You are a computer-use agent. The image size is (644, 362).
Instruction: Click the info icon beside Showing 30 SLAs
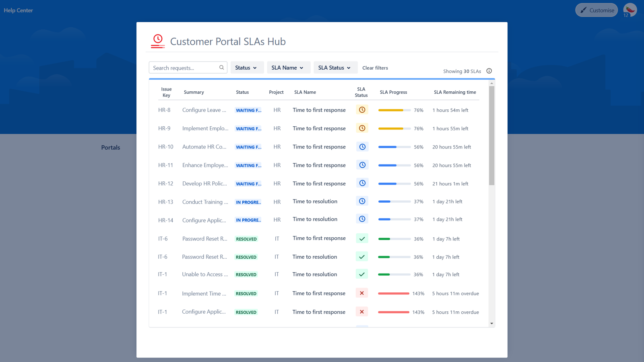(489, 71)
